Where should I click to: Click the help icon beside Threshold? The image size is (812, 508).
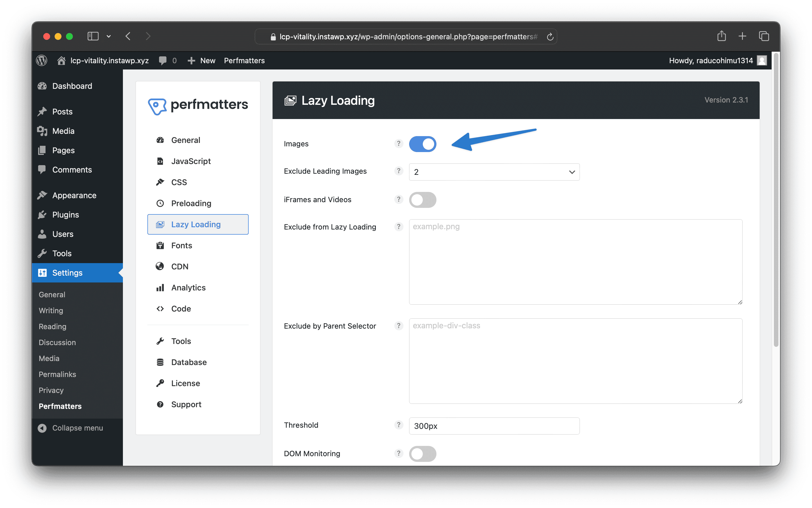pos(398,425)
